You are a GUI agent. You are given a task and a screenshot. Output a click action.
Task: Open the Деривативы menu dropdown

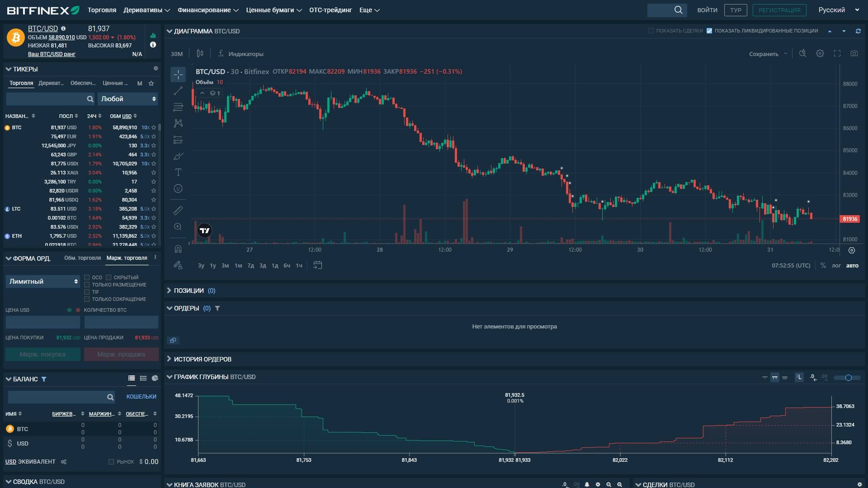pos(146,10)
